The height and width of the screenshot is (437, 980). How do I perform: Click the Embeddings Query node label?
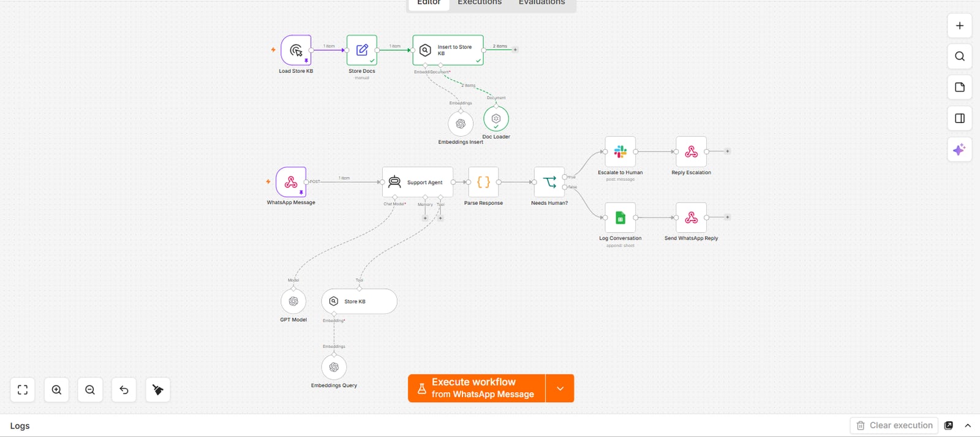334,386
